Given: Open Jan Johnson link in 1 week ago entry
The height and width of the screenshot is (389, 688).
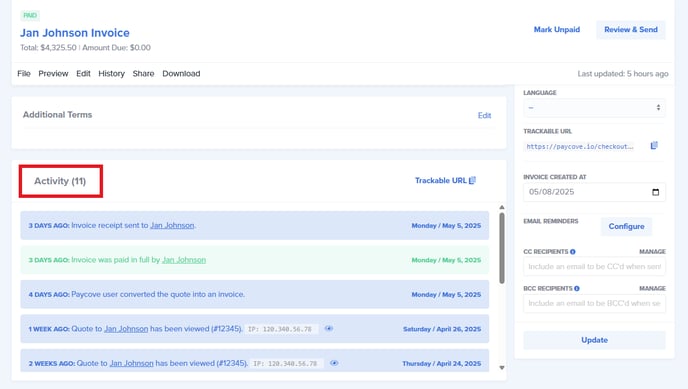Looking at the screenshot, I should tap(126, 329).
